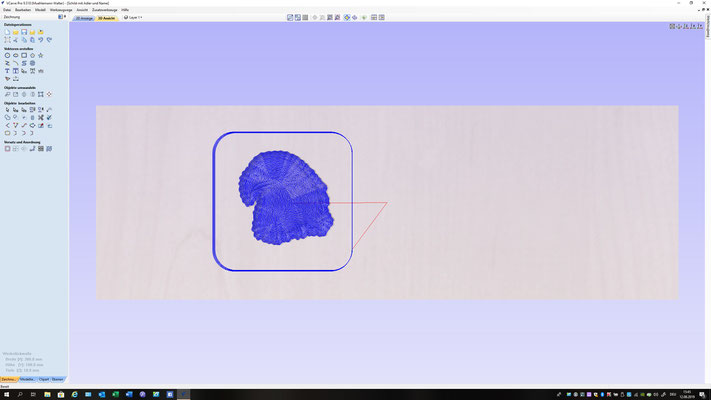Toggle the first icon in the top toolbar
This screenshot has height=400, width=711.
290,17
